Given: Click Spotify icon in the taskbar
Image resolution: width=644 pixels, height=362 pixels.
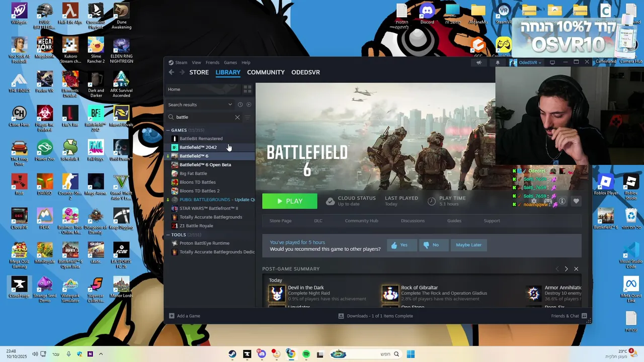Looking at the screenshot, I should click(x=306, y=354).
